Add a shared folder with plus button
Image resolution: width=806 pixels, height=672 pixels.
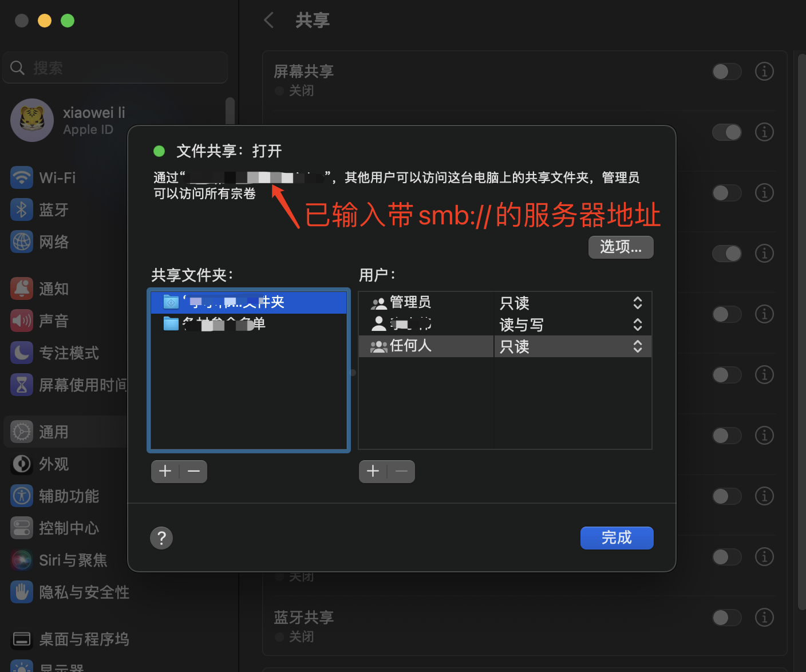pos(165,472)
